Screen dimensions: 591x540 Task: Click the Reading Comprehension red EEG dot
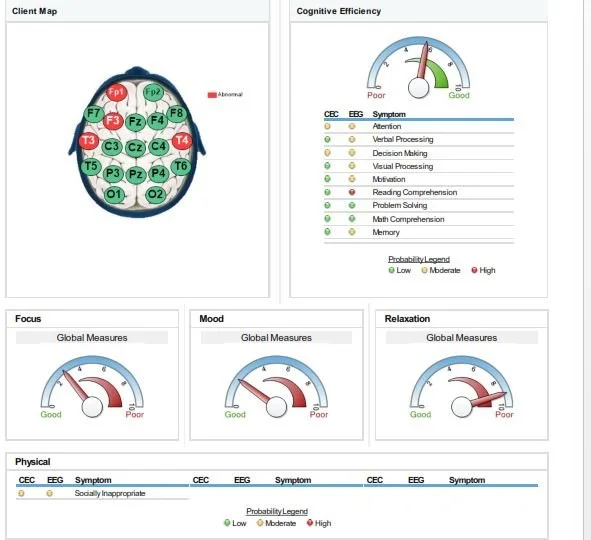pyautogui.click(x=352, y=192)
